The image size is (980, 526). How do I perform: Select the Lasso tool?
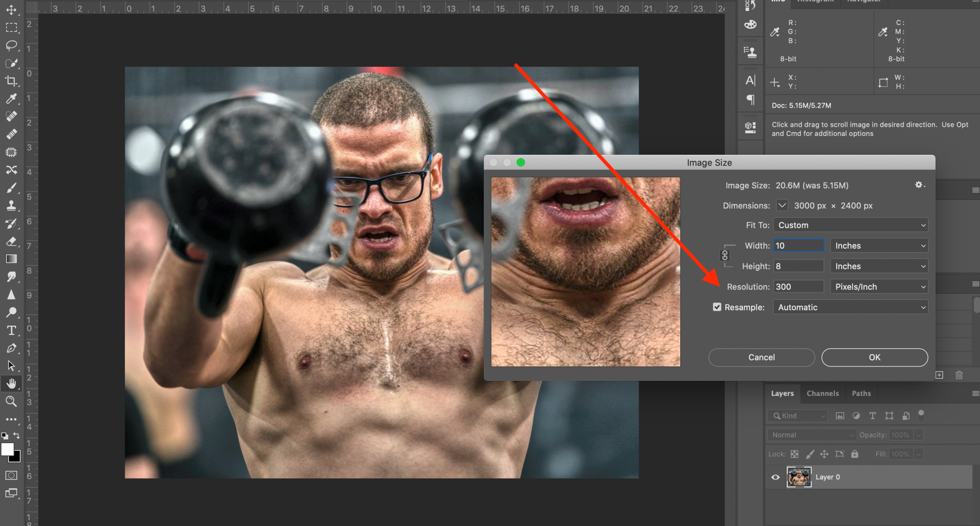point(11,45)
